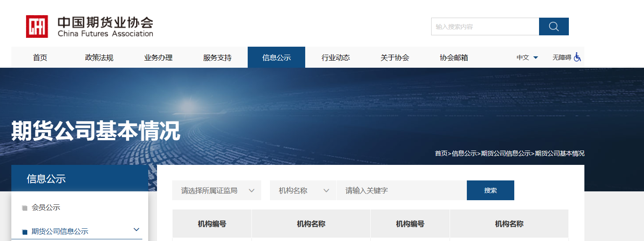Open the 首页 navigation item
Image resolution: width=644 pixels, height=241 pixels.
click(40, 58)
